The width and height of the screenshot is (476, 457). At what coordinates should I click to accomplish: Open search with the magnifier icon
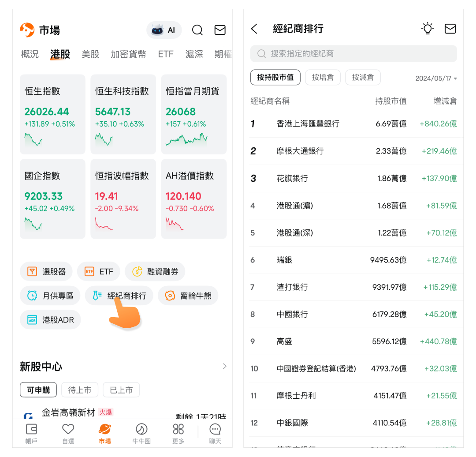click(197, 30)
